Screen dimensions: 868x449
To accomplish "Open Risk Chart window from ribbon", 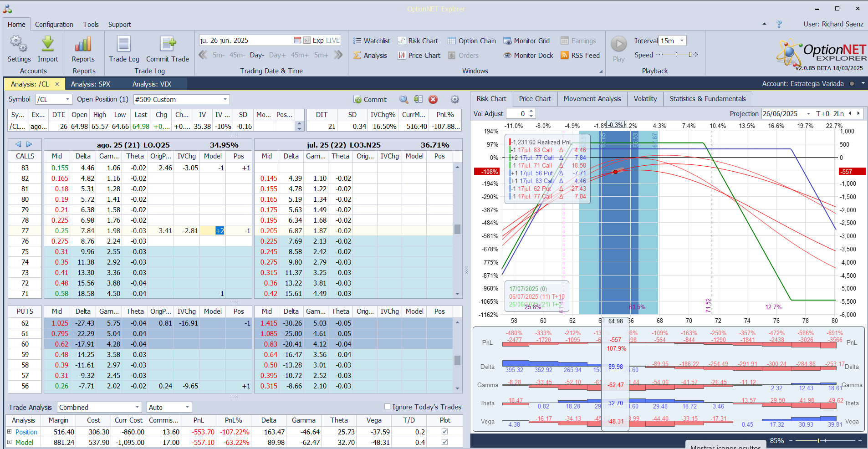I will pyautogui.click(x=418, y=41).
